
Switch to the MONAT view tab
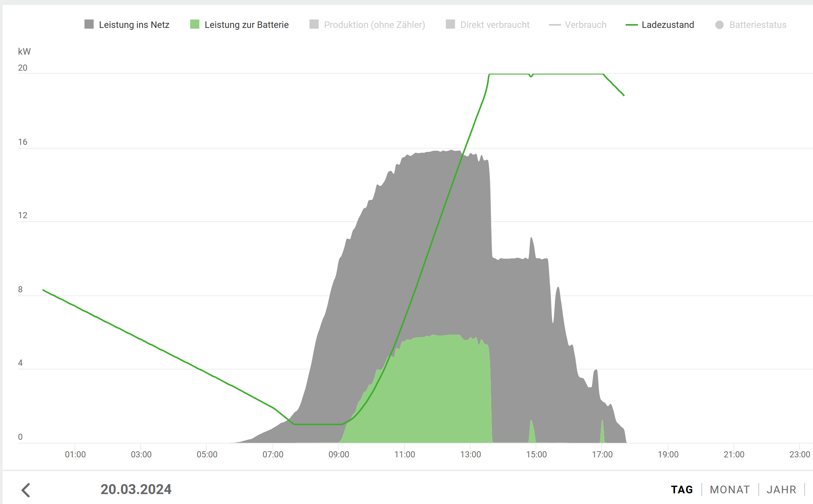tap(730, 489)
